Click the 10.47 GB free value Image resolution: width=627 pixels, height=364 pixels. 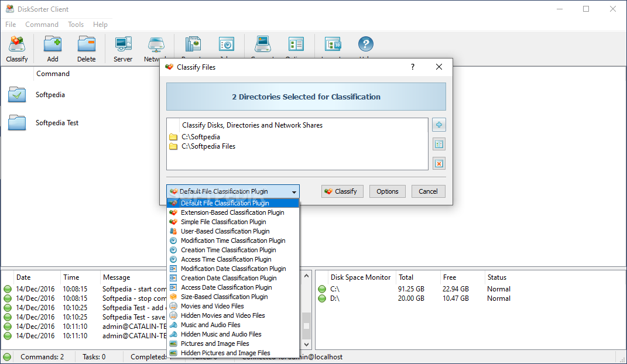pos(455,298)
